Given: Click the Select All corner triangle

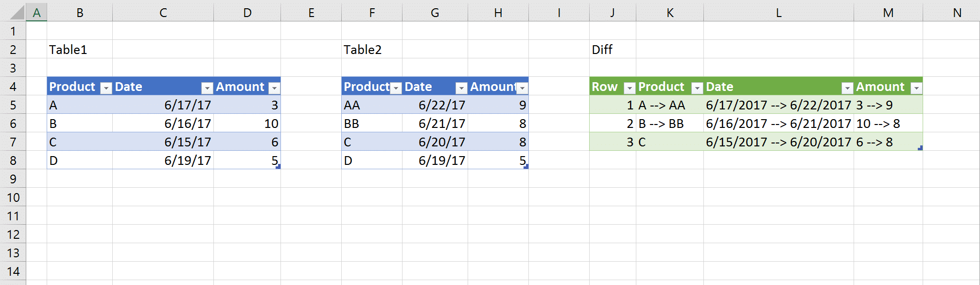Looking at the screenshot, I should [x=17, y=12].
